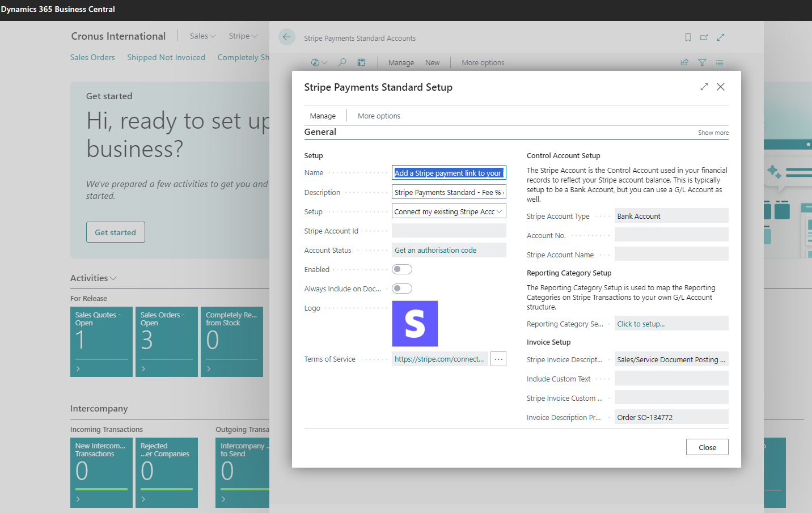Search the Accounts list with magnifier icon
The image size is (812, 513).
[x=342, y=62]
